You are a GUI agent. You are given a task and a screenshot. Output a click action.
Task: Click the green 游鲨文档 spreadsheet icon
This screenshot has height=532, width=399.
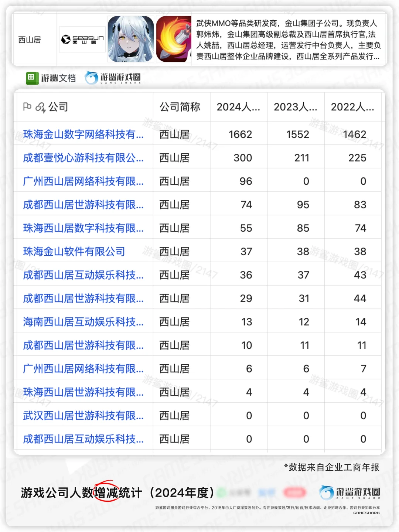point(32,78)
